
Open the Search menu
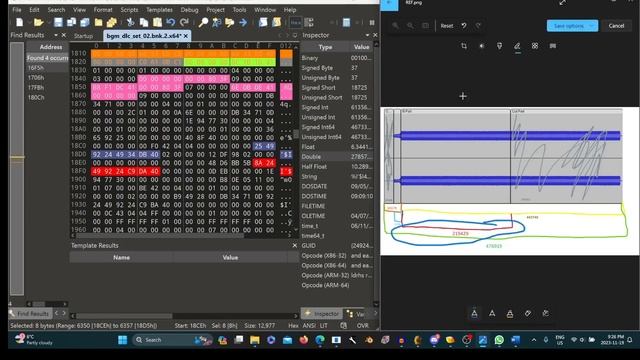(x=56, y=9)
